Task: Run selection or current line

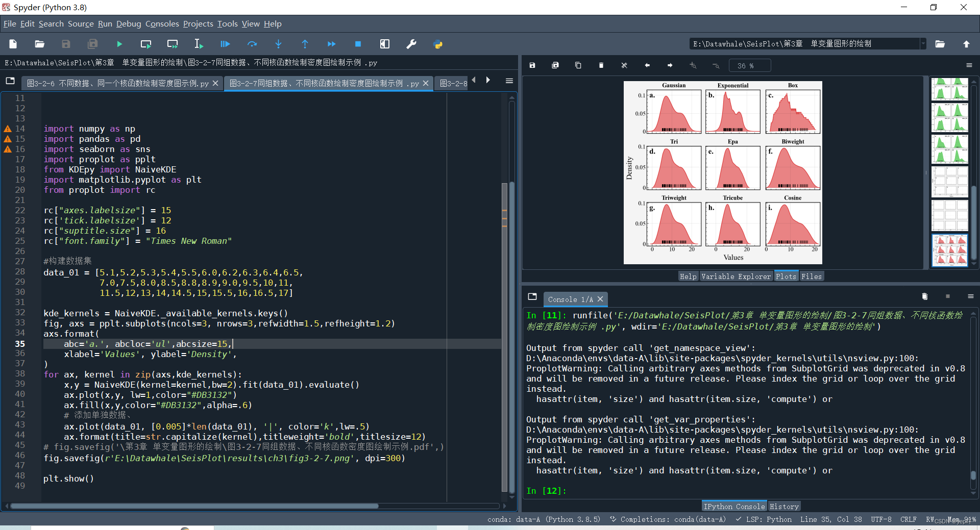Action: pos(199,44)
